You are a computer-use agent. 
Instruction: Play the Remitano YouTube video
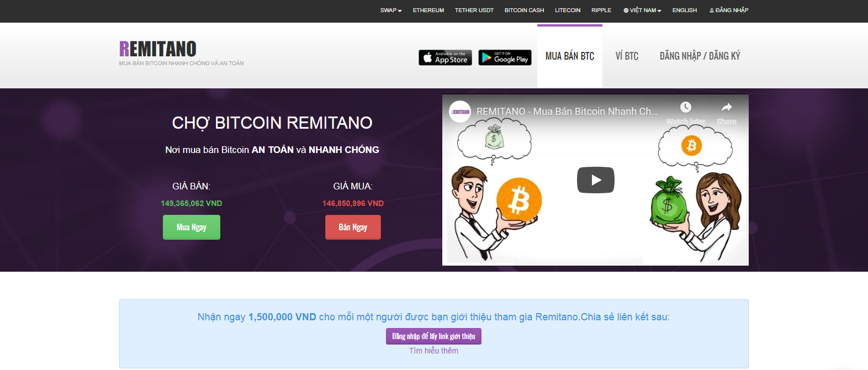pyautogui.click(x=596, y=180)
